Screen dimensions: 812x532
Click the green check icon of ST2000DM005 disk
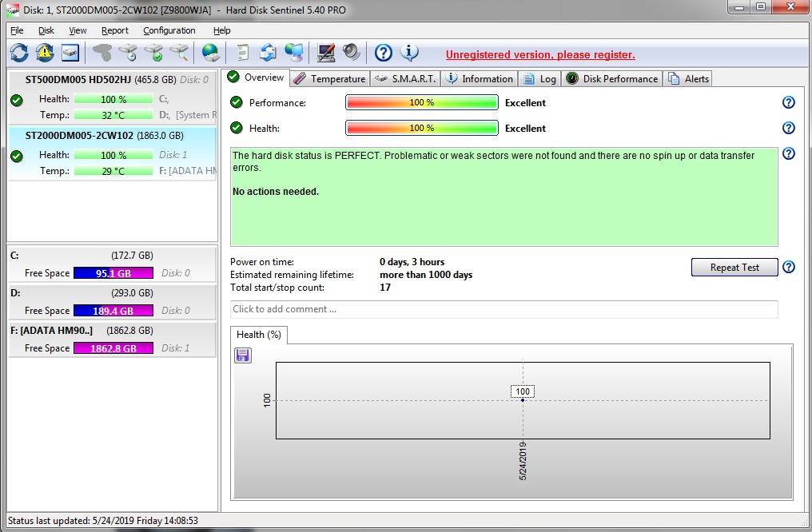(17, 157)
